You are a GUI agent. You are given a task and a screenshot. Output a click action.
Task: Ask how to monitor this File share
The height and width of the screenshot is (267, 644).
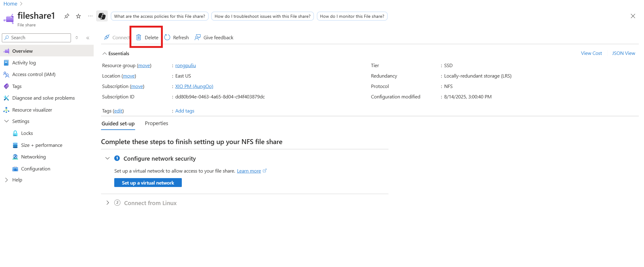[352, 16]
